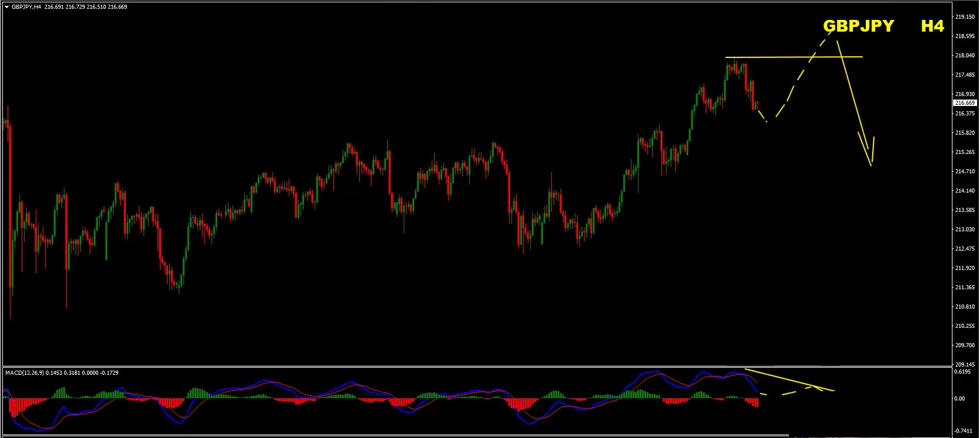Open the one-click trading triangle beside GBPJPY,H4
980x438 pixels.
(6, 7)
